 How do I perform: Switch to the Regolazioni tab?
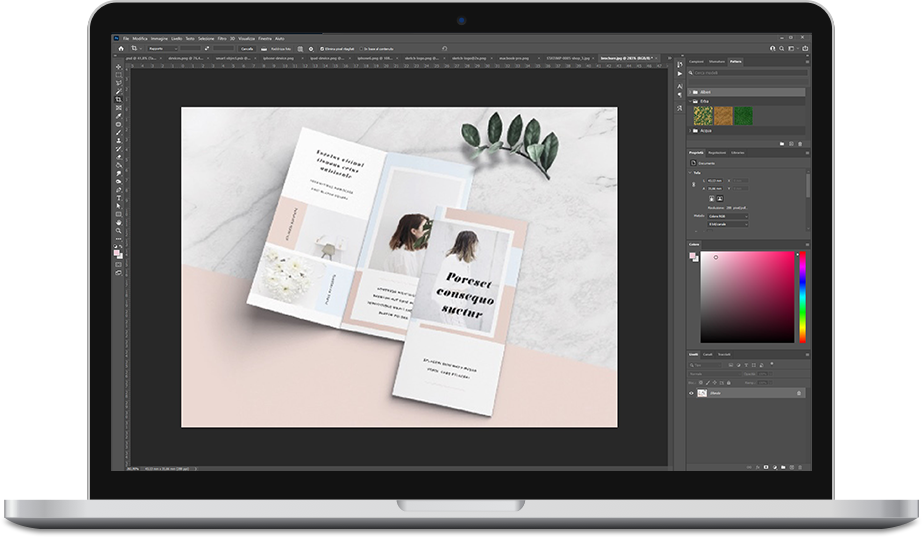coord(717,152)
